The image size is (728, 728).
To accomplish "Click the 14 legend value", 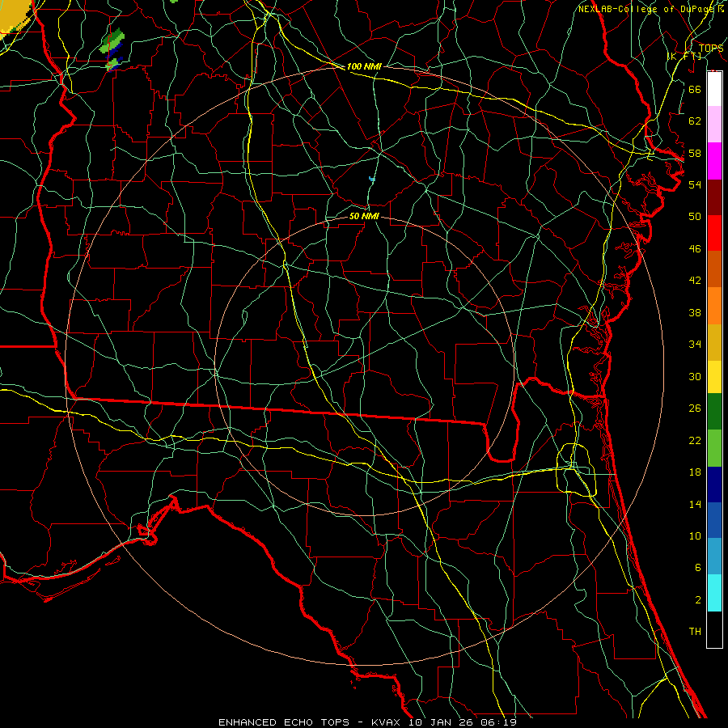I will 695,504.
